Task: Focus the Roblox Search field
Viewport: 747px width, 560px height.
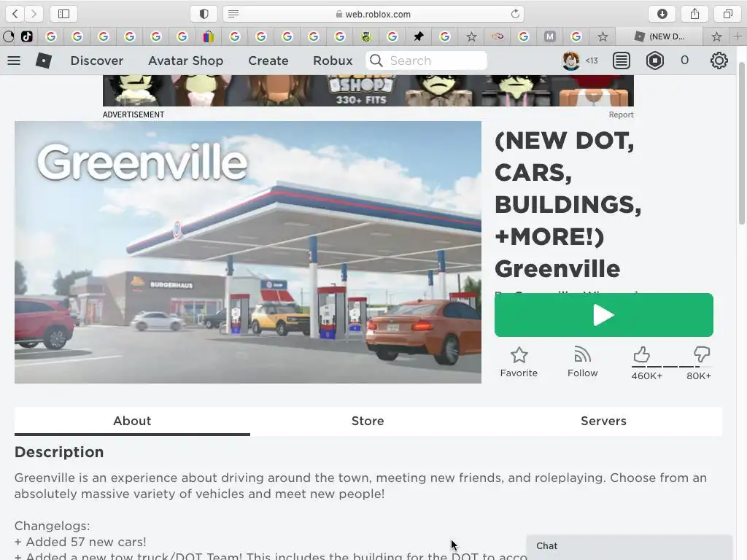Action: click(426, 61)
